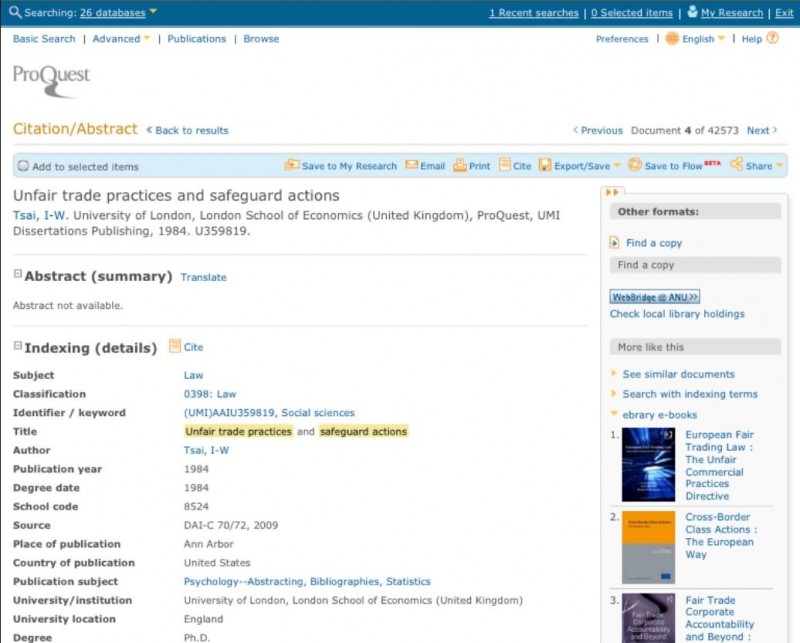Viewport: 800px width, 643px height.
Task: Collapse the Indexing (details) section
Action: [17, 346]
